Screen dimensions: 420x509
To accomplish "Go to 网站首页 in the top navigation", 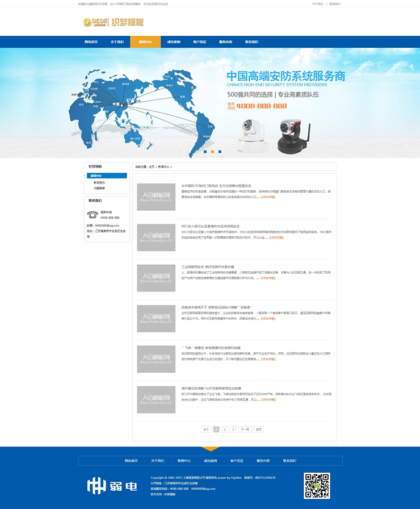I will point(91,42).
